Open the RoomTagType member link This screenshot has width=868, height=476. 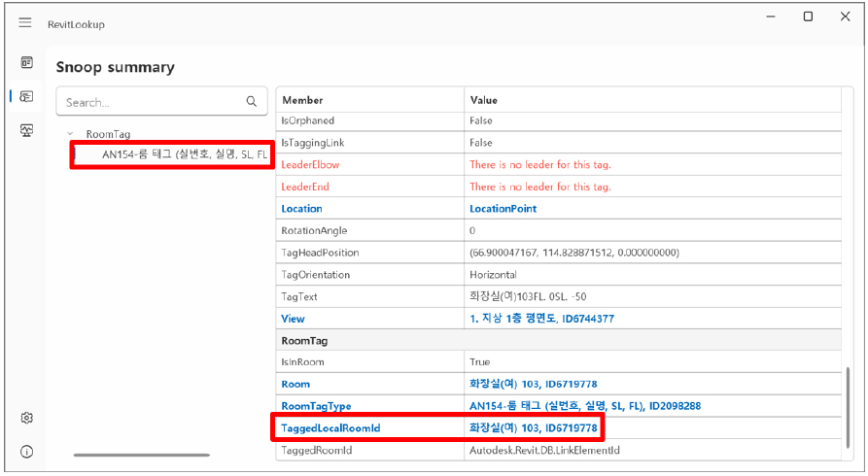(316, 406)
